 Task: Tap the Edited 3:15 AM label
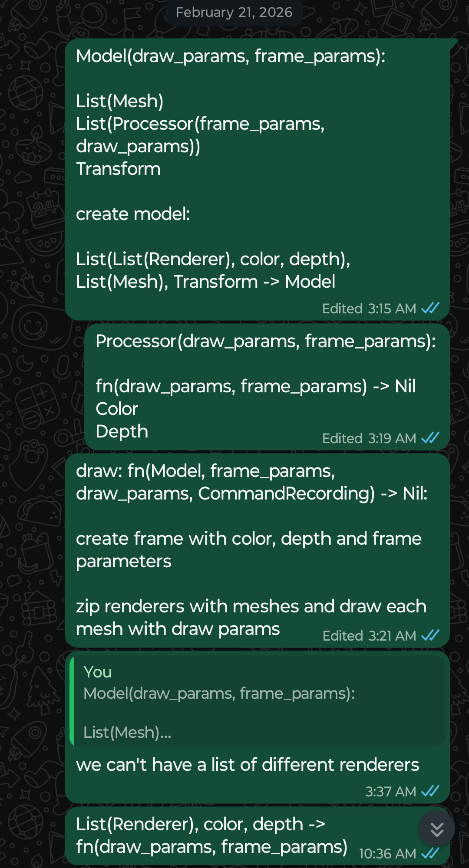pos(369,309)
